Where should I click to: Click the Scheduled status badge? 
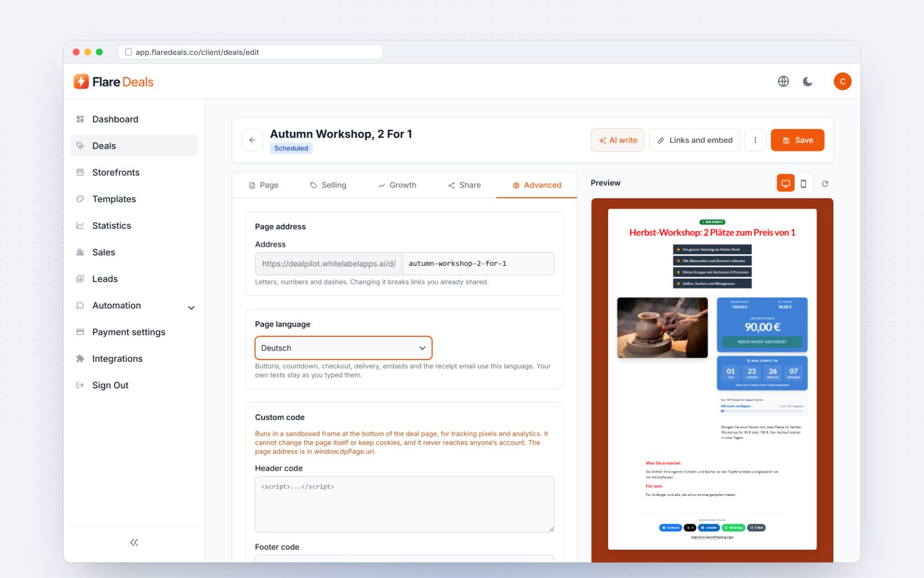point(291,149)
